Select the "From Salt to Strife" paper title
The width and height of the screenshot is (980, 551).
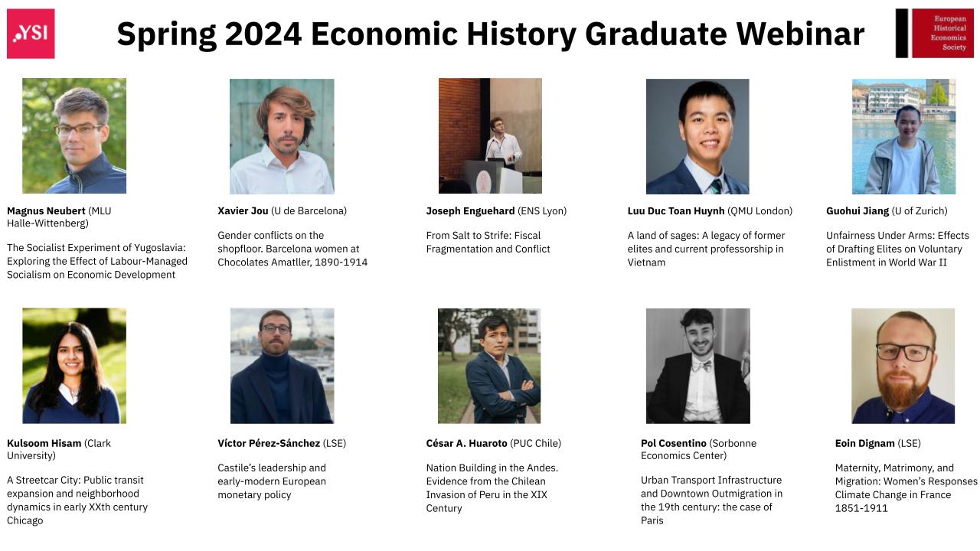(x=488, y=242)
